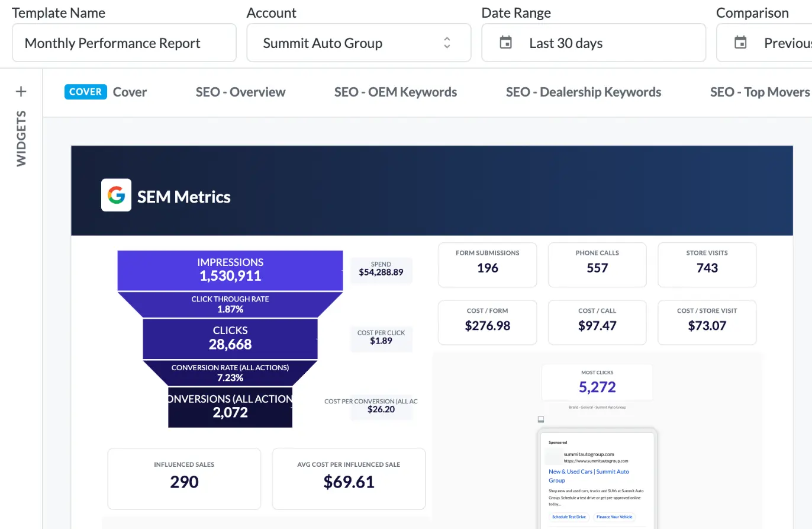Select the Conversion Rate funnel segment
Image resolution: width=812 pixels, height=529 pixels.
pos(230,373)
